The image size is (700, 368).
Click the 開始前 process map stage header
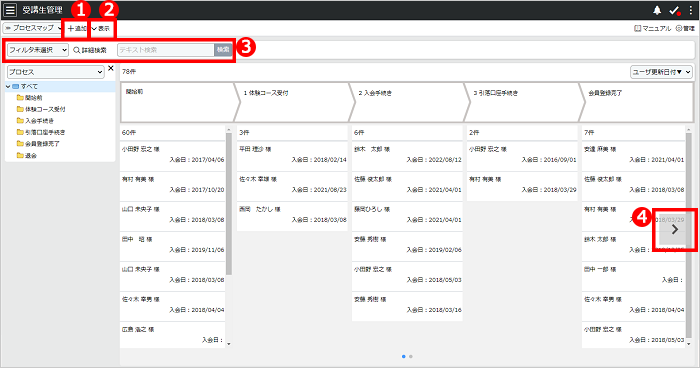(x=180, y=102)
